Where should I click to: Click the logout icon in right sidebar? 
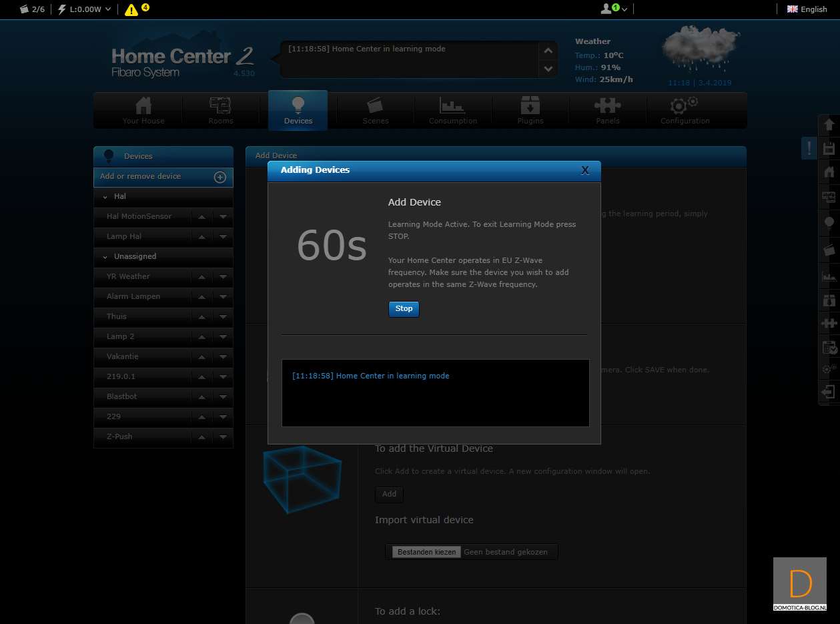829,392
